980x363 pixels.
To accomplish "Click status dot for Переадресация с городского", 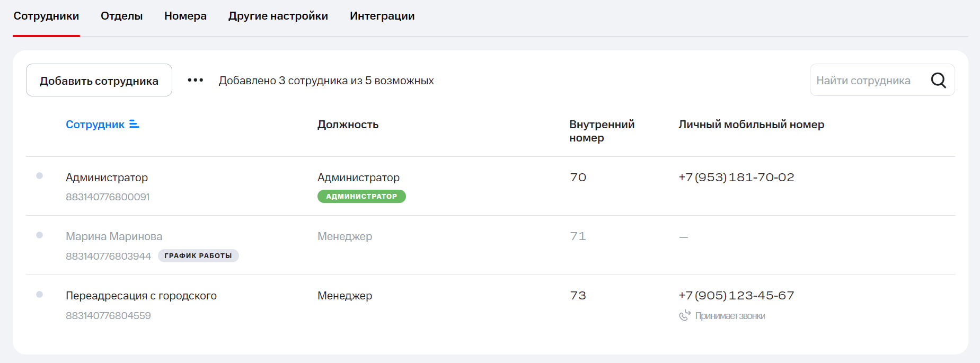I will 39,295.
